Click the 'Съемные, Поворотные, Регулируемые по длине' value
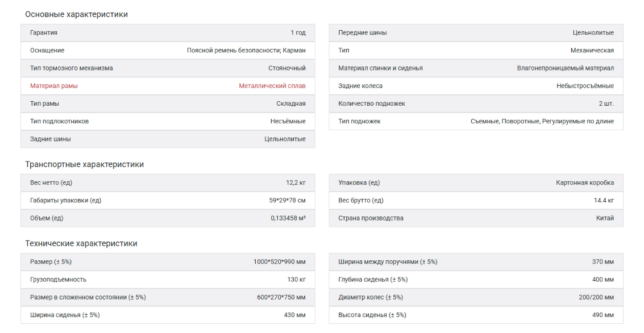 point(542,121)
